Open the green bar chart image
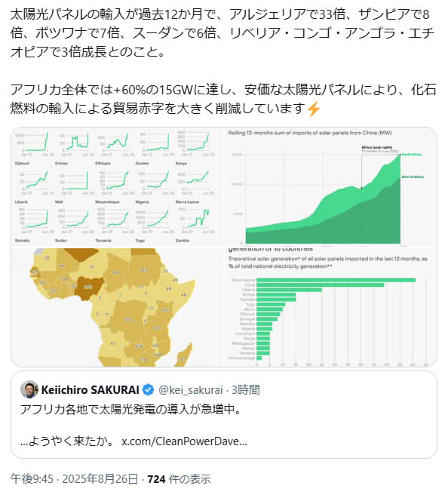The width and height of the screenshot is (448, 495). click(x=330, y=307)
